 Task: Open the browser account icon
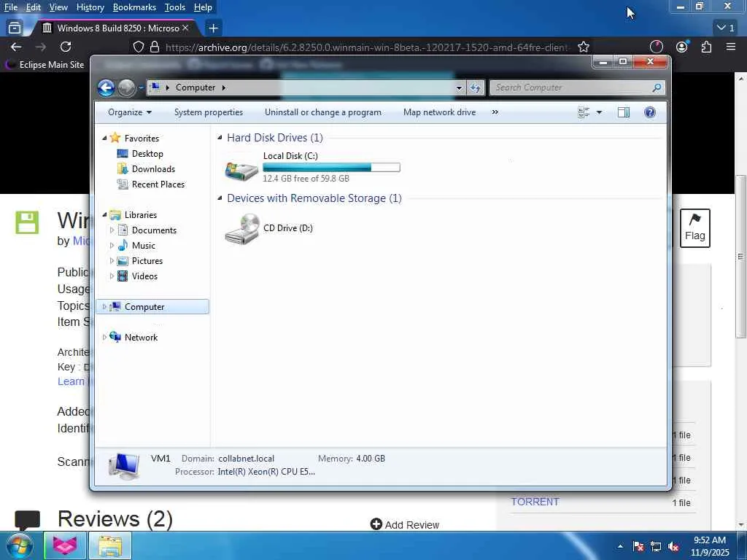coord(682,47)
